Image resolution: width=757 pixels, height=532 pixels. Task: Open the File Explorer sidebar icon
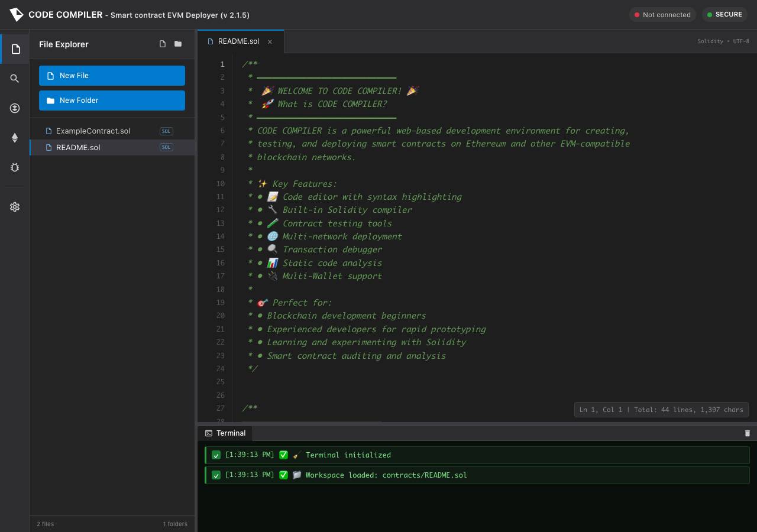15,49
